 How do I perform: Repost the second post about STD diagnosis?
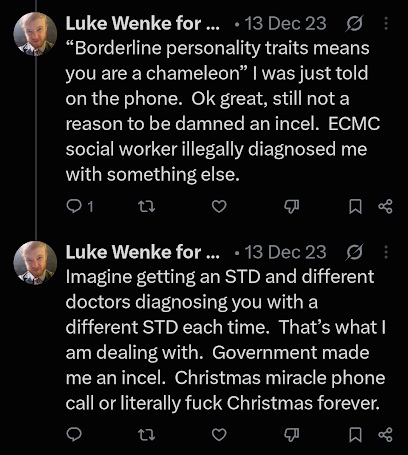146,435
